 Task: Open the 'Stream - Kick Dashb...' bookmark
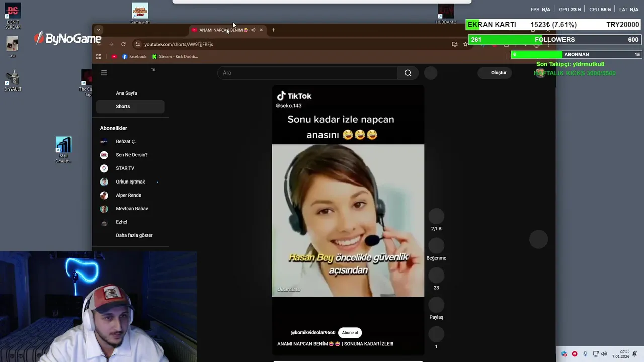pyautogui.click(x=175, y=57)
